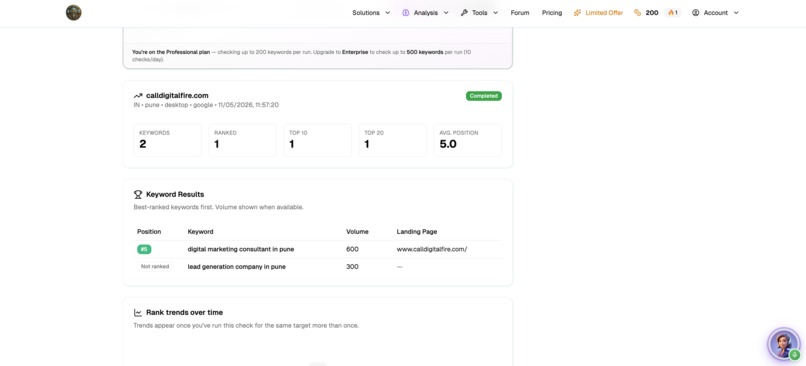This screenshot has width=806, height=366.
Task: Click the Landing Page column header
Action: 417,232
